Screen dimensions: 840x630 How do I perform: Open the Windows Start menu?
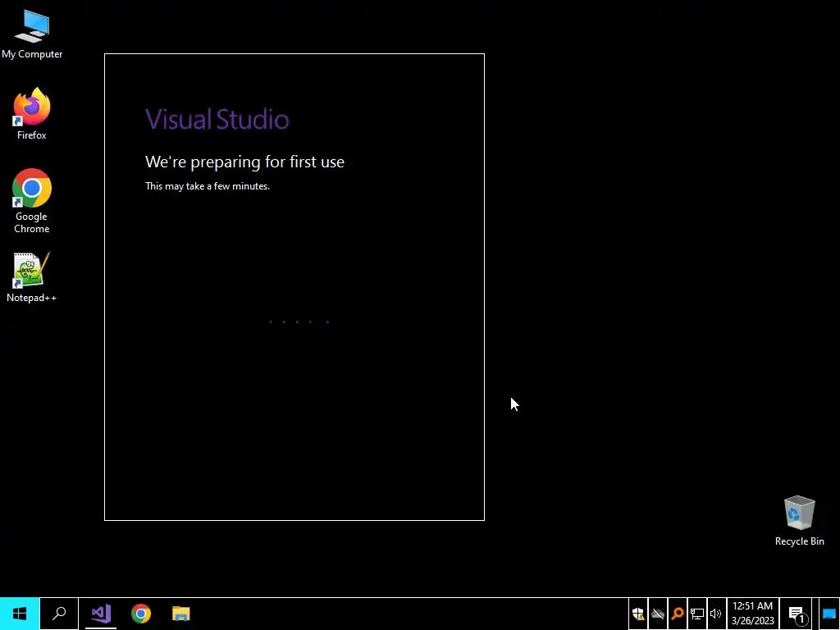pos(20,614)
